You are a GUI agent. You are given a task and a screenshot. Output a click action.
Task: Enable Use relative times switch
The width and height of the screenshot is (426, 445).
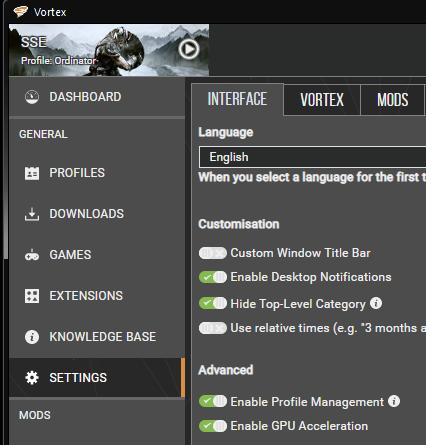tap(213, 328)
